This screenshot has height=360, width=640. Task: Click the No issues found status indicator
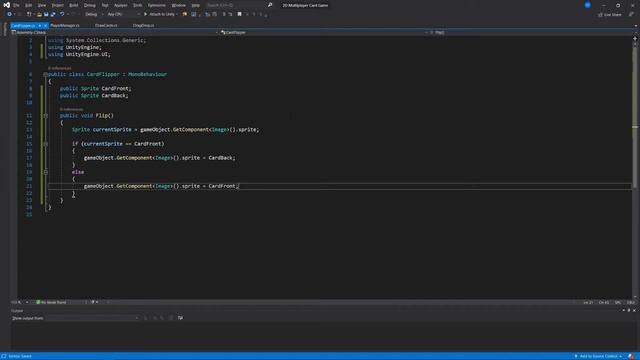click(x=51, y=302)
